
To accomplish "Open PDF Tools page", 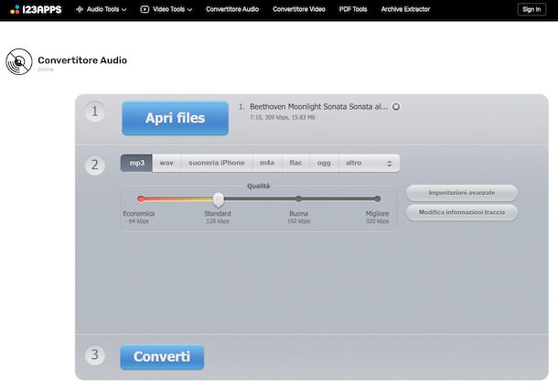I will tap(353, 9).
